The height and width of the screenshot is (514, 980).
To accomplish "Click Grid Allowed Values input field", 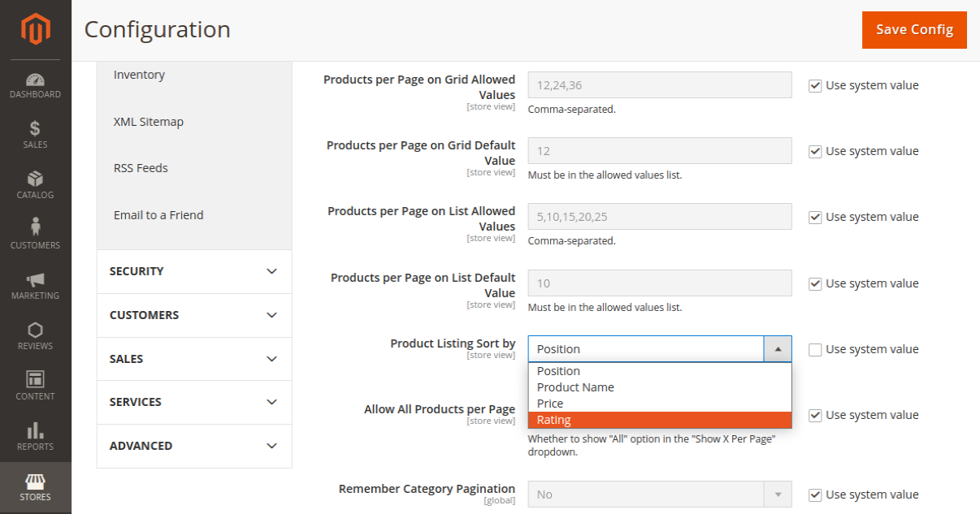I will click(x=660, y=85).
